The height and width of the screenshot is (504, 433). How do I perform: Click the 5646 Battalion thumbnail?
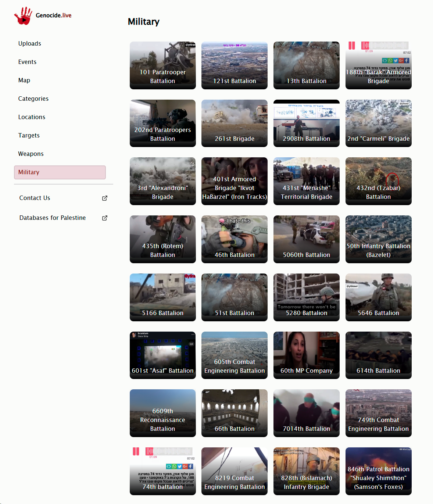[378, 297]
